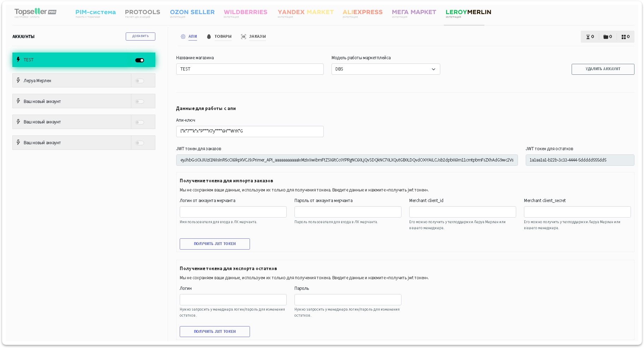Enable the Леруа Мерлен account toggle
This screenshot has width=644, height=348.
point(140,81)
